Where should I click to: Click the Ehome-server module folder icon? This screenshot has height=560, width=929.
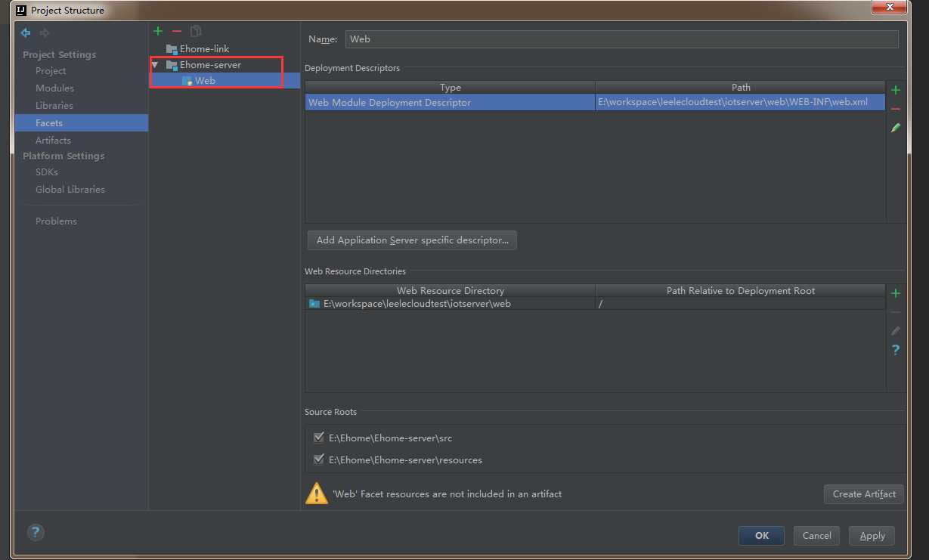click(x=172, y=65)
